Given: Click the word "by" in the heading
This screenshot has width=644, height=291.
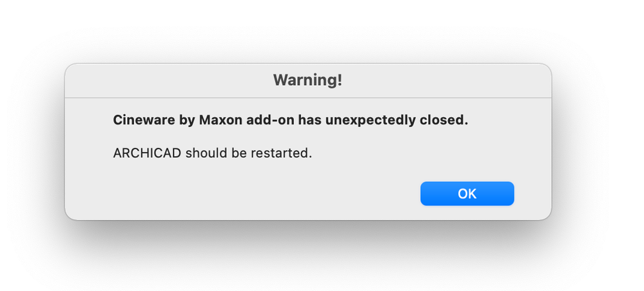Looking at the screenshot, I should [185, 120].
